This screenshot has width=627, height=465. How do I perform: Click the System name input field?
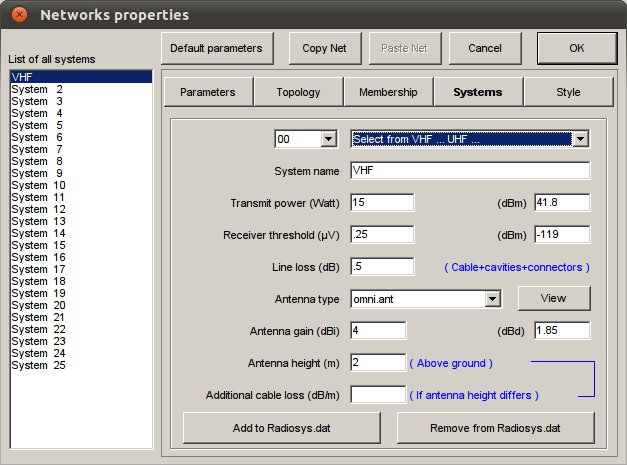coord(470,170)
